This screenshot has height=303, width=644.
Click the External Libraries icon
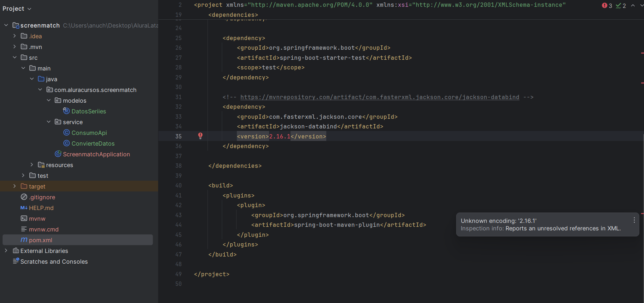(16, 250)
